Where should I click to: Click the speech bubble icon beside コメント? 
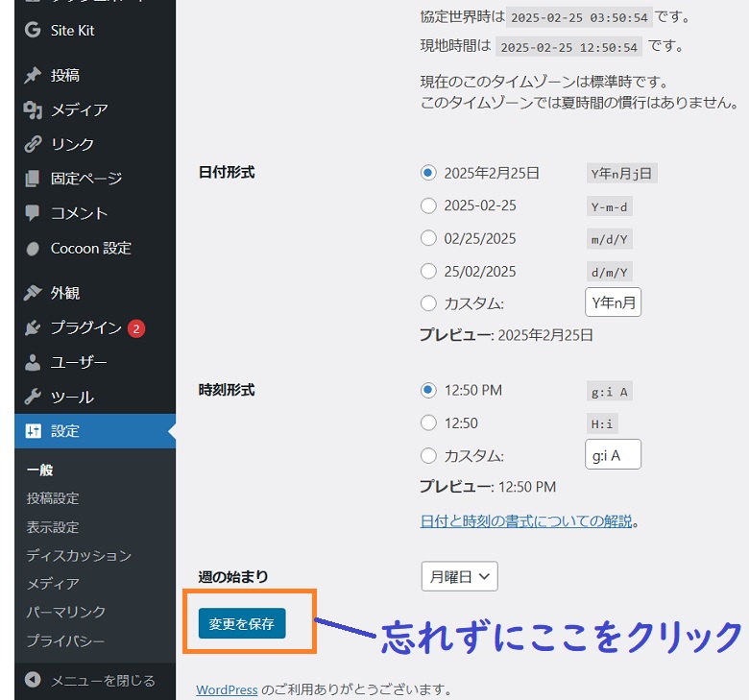point(33,212)
